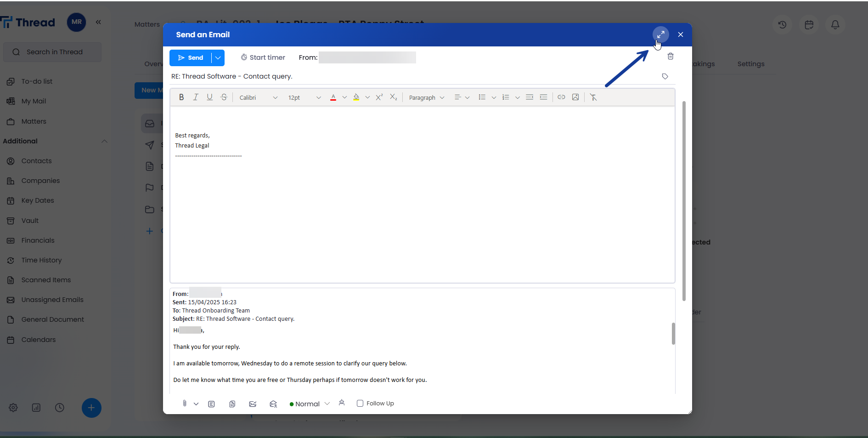Viewport: 868px width, 438px height.
Task: Toggle strikethrough formatting
Action: tap(224, 97)
